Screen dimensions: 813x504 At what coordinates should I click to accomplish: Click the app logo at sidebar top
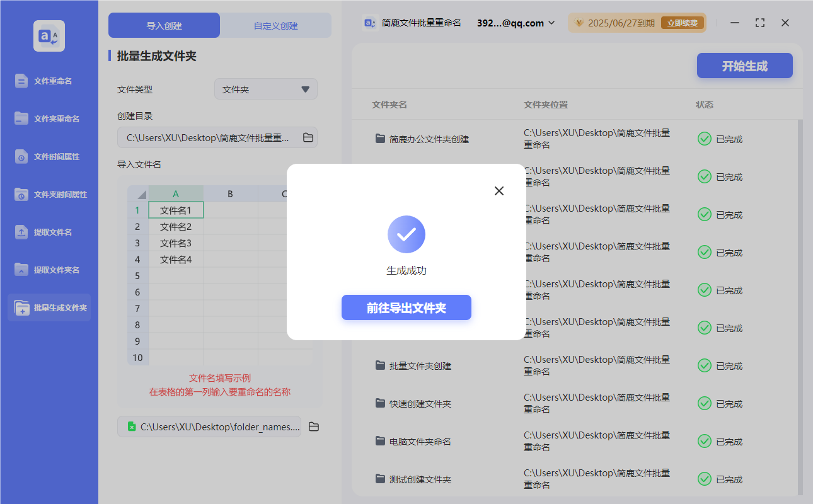[49, 35]
